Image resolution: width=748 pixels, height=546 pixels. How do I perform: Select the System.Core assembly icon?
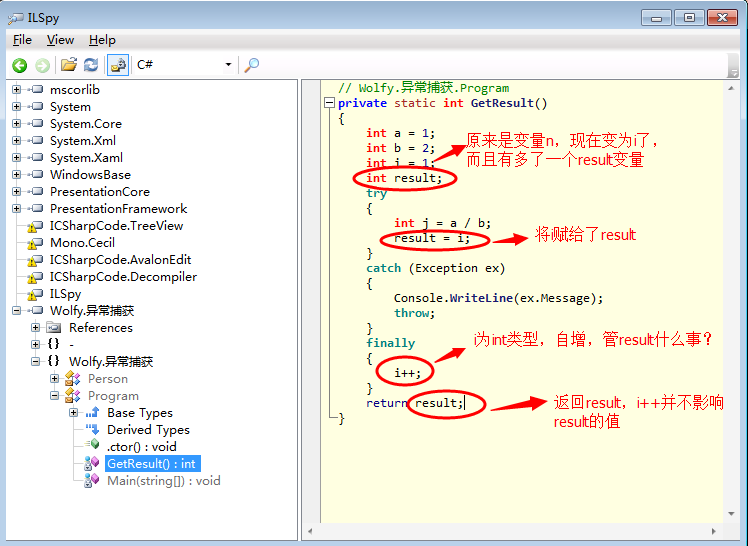(x=35, y=124)
